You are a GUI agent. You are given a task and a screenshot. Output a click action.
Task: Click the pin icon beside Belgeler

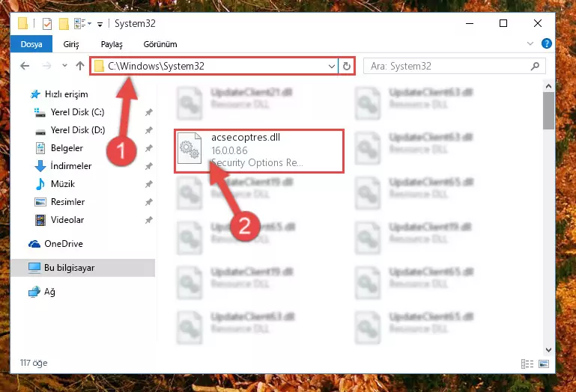coord(149,148)
